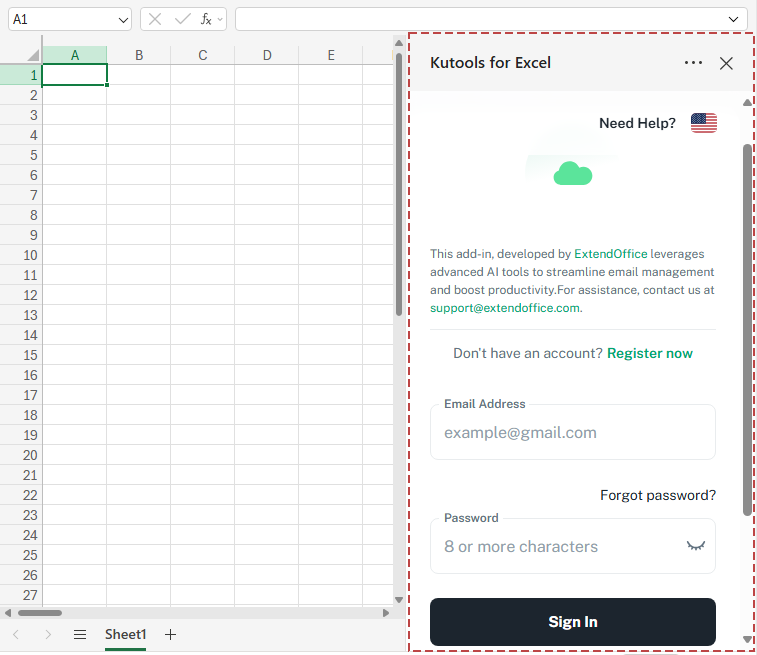Close the Kutools for Excel pane
757x655 pixels.
click(x=726, y=63)
